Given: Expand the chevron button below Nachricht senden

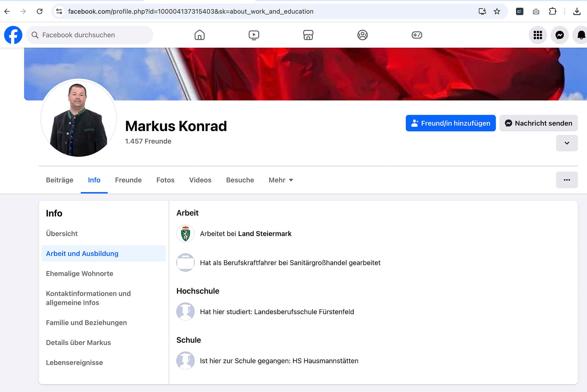Looking at the screenshot, I should [567, 143].
